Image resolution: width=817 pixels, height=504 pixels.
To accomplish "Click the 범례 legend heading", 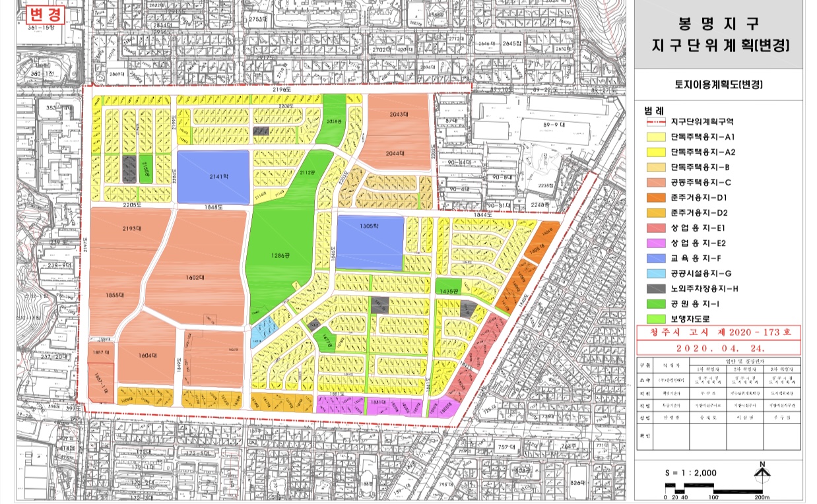I will click(654, 110).
